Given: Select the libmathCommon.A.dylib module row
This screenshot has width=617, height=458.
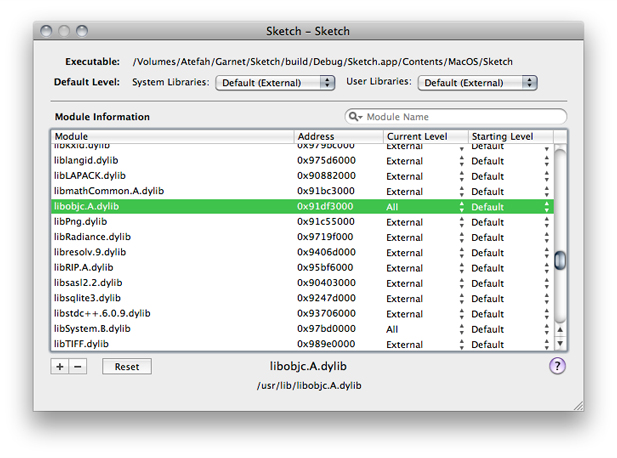Looking at the screenshot, I should [x=303, y=191].
